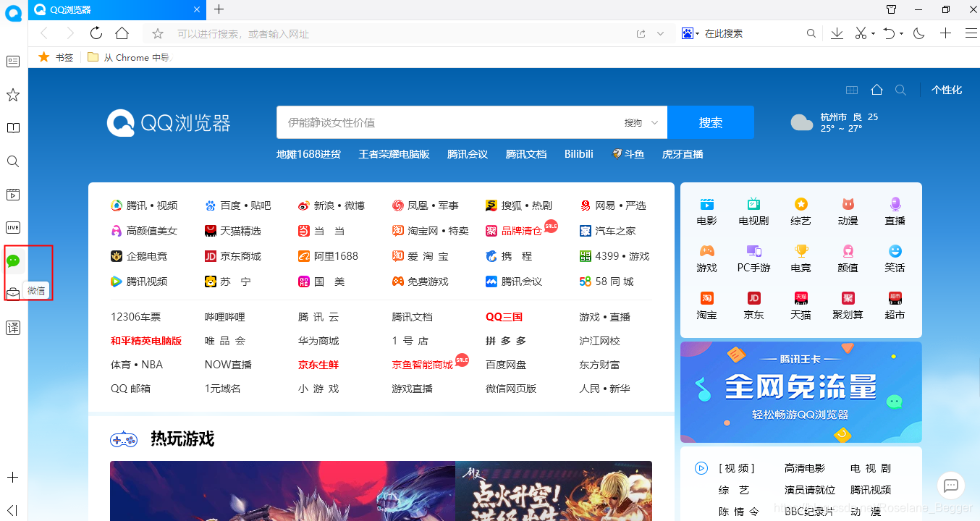Open the 热玩游戏 game banner image
The width and height of the screenshot is (980, 521).
(381, 491)
